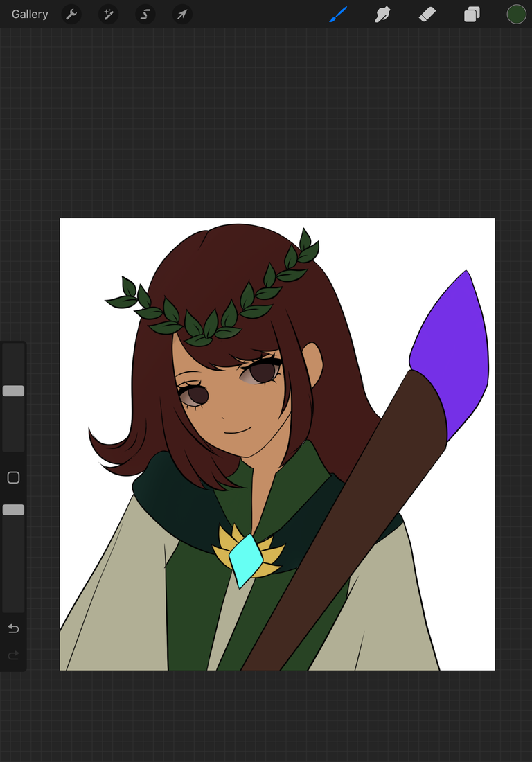The height and width of the screenshot is (762, 532).
Task: Activate the Selection tool
Action: 145,14
